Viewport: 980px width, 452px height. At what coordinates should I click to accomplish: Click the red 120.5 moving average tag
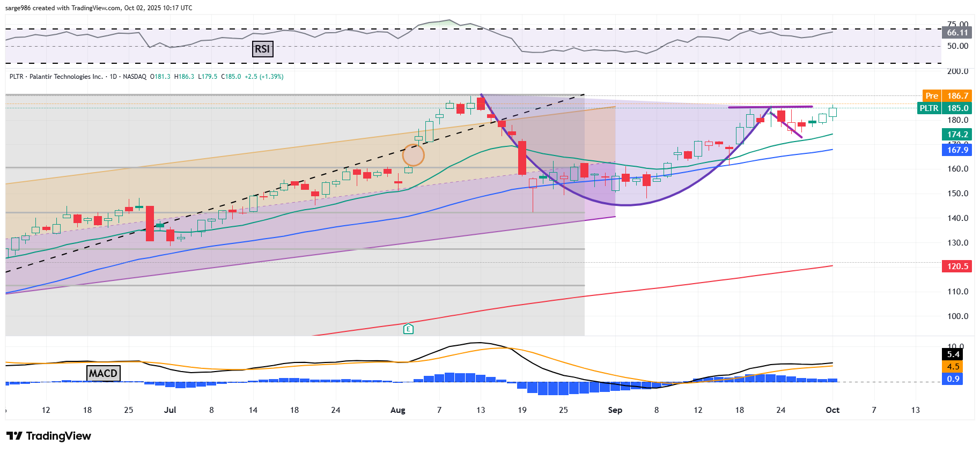point(957,266)
